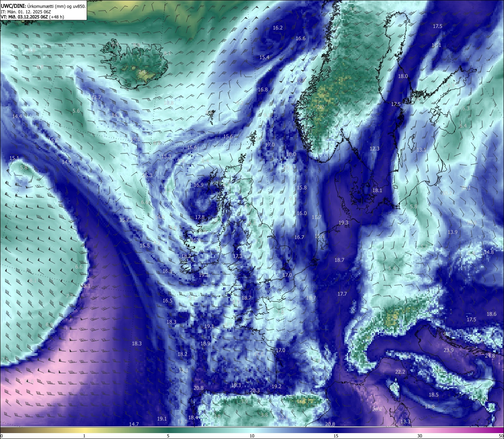Screen dimensions: 504x439
Task: Click the map value 19.2
Action: pyautogui.click(x=276, y=386)
